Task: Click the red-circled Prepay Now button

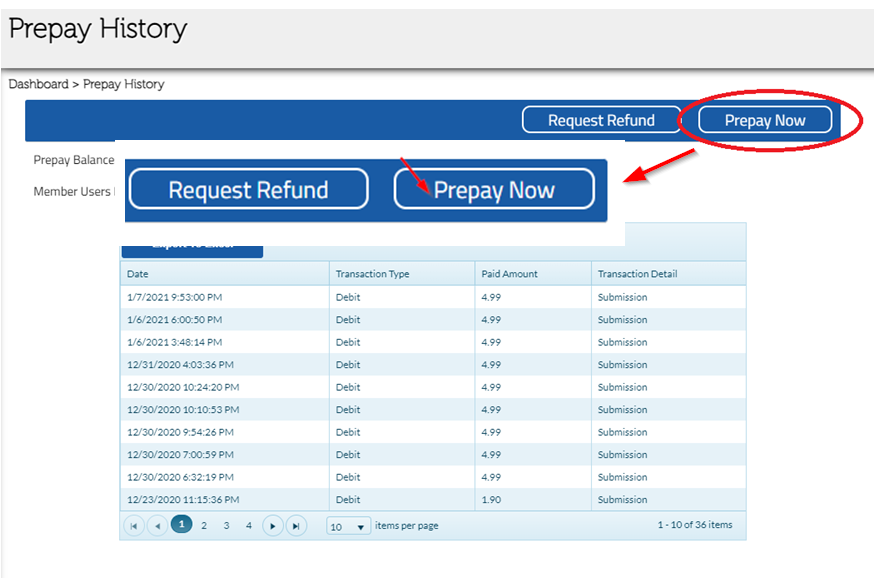Action: click(x=765, y=120)
